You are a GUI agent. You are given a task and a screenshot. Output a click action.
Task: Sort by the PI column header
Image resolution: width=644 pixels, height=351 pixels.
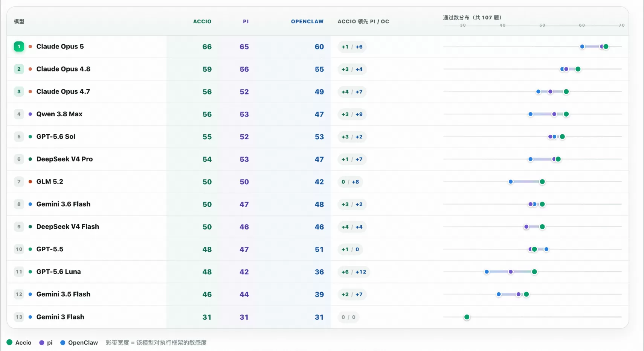click(x=246, y=21)
